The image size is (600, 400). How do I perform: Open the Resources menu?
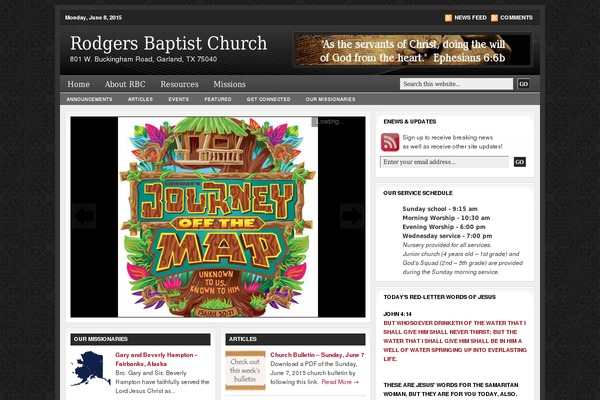coord(179,84)
